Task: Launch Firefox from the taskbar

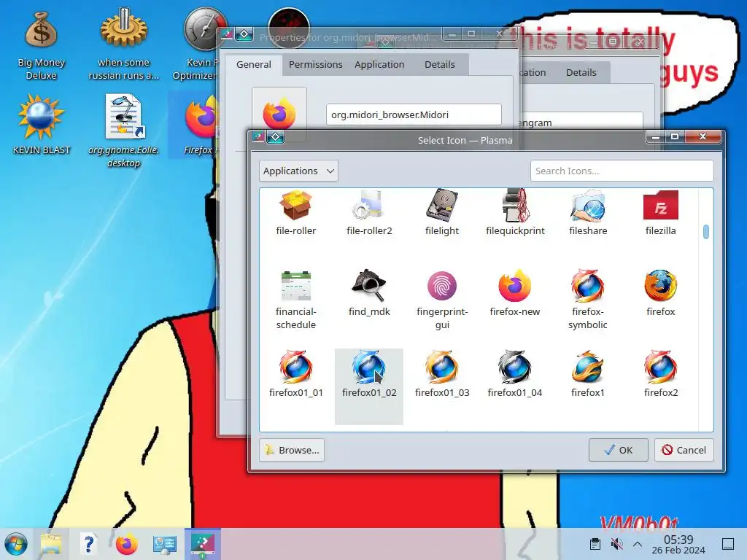Action: tap(126, 544)
